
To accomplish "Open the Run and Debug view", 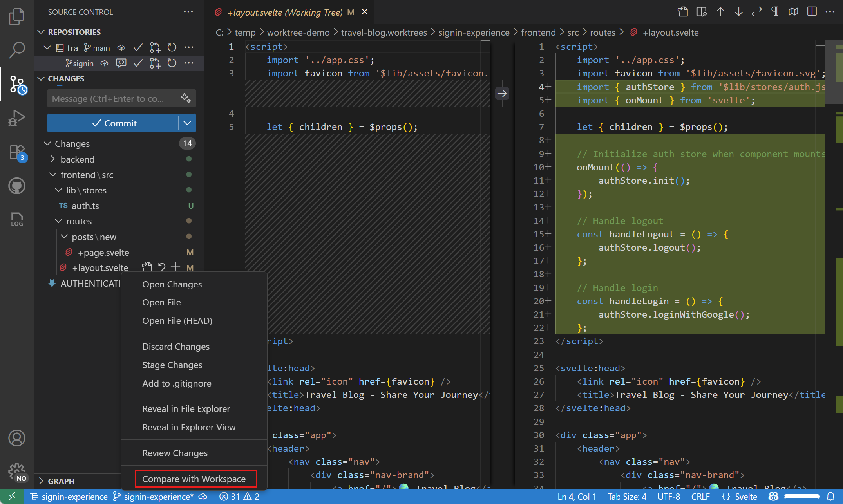I will [x=16, y=117].
